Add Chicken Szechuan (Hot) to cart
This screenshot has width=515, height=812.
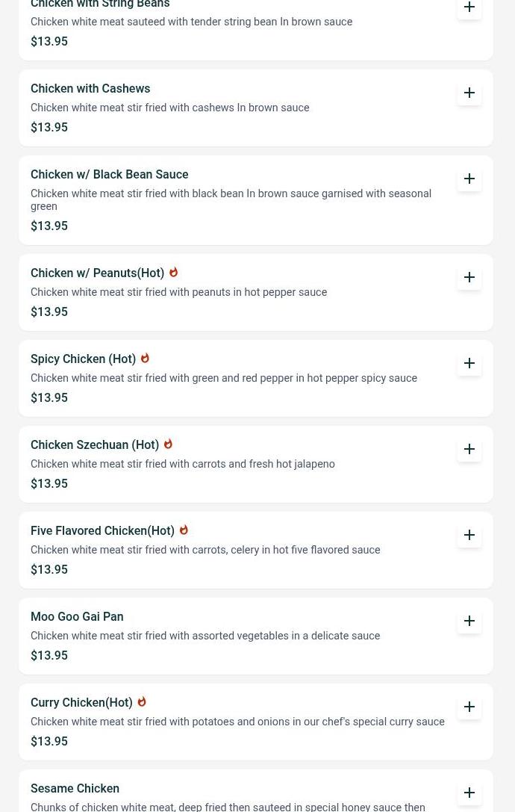coord(469,449)
